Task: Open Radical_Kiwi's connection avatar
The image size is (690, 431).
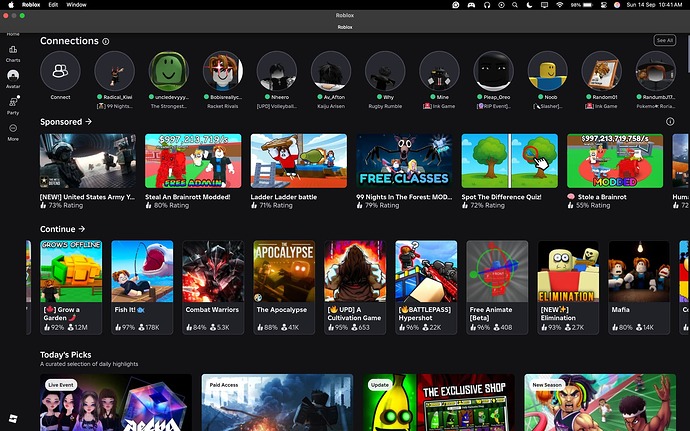Action: (114, 71)
